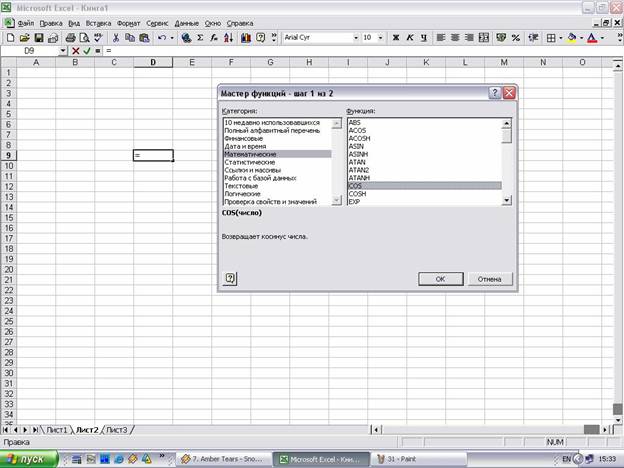The height and width of the screenshot is (468, 624).
Task: Confirm formula entry with green check
Action: [87, 51]
